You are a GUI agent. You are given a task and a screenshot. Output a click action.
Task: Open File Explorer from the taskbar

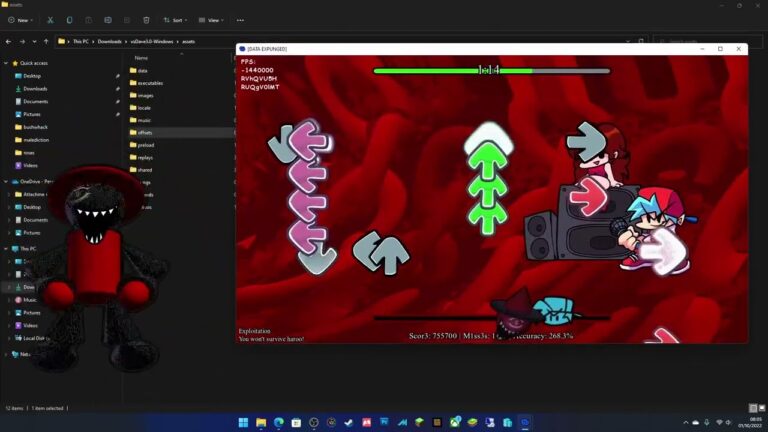coord(261,422)
